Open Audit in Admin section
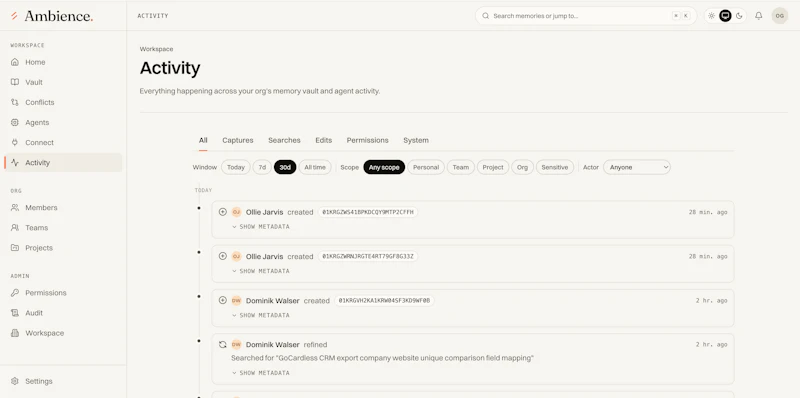 pos(63,313)
